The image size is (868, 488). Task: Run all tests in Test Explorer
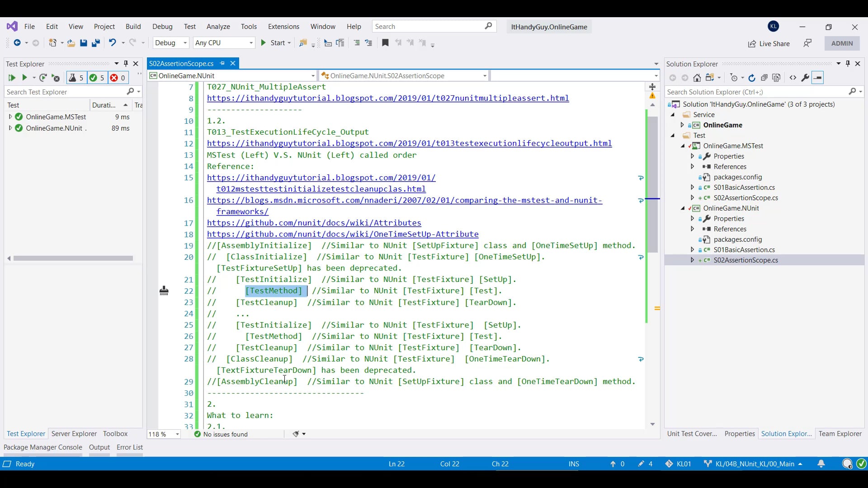[x=12, y=78]
